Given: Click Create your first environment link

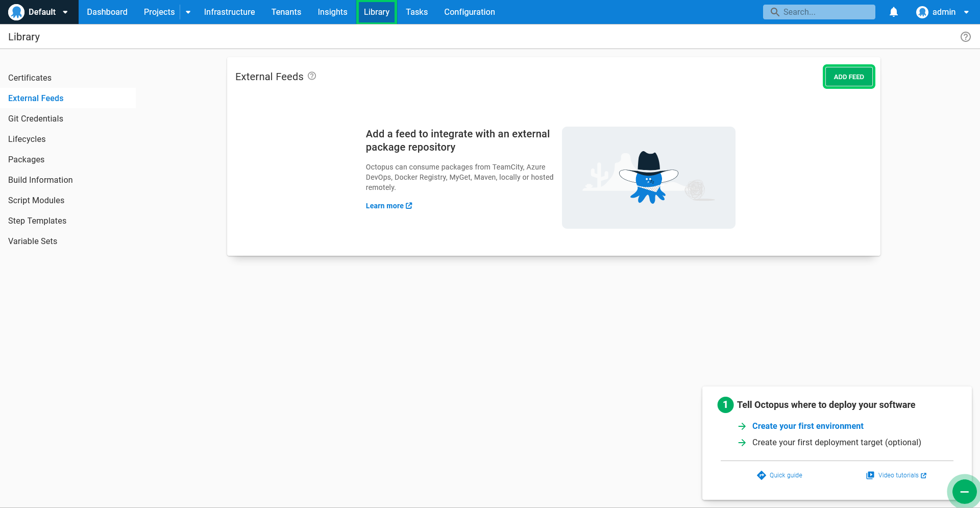Looking at the screenshot, I should tap(807, 426).
